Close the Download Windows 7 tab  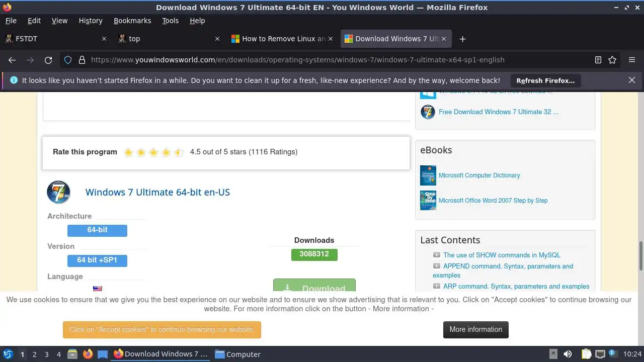pyautogui.click(x=444, y=39)
